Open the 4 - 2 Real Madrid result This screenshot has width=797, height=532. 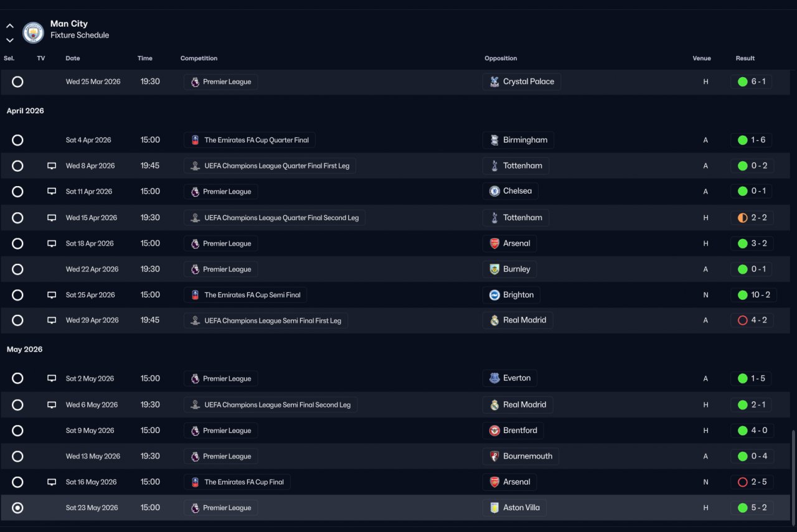point(752,320)
